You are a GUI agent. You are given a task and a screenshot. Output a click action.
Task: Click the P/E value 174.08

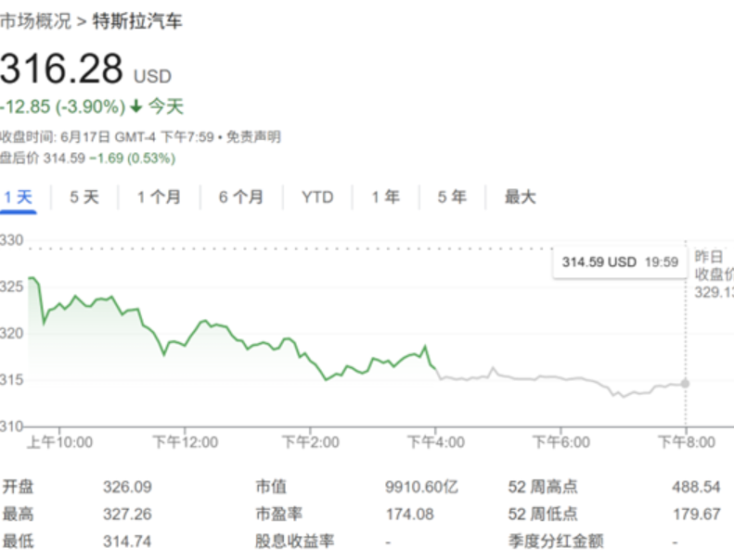(x=409, y=515)
